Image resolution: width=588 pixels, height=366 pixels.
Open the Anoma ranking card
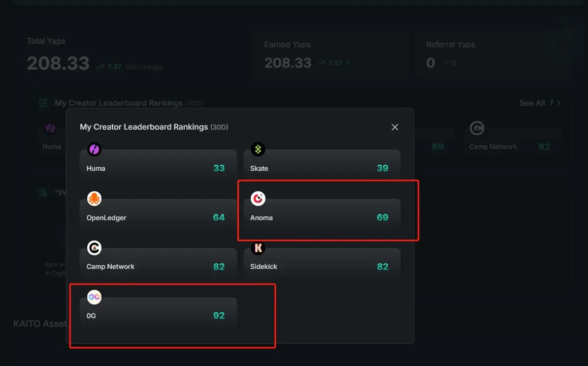coord(322,213)
